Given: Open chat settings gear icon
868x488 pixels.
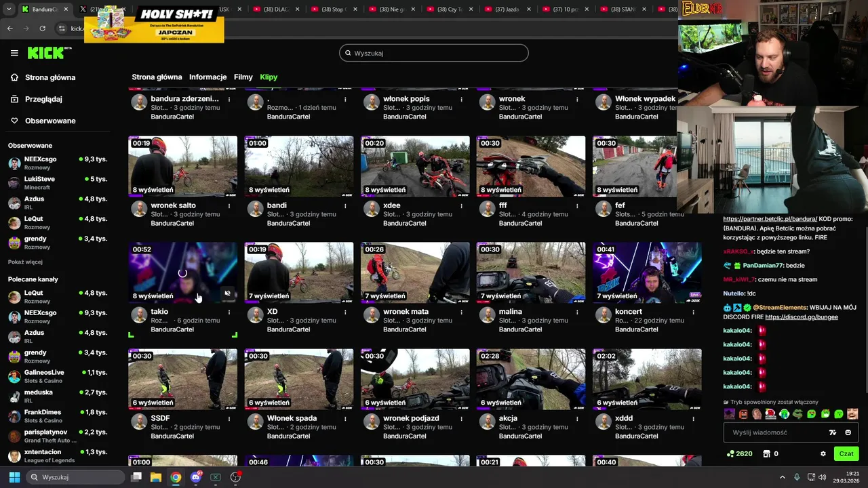Looking at the screenshot, I should (x=823, y=454).
